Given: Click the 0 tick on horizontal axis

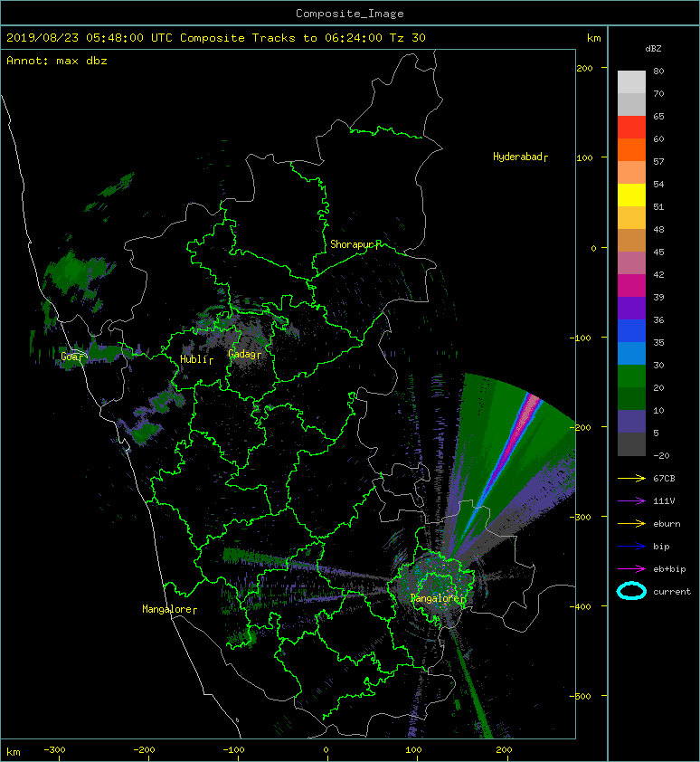Looking at the screenshot, I should click(x=326, y=750).
